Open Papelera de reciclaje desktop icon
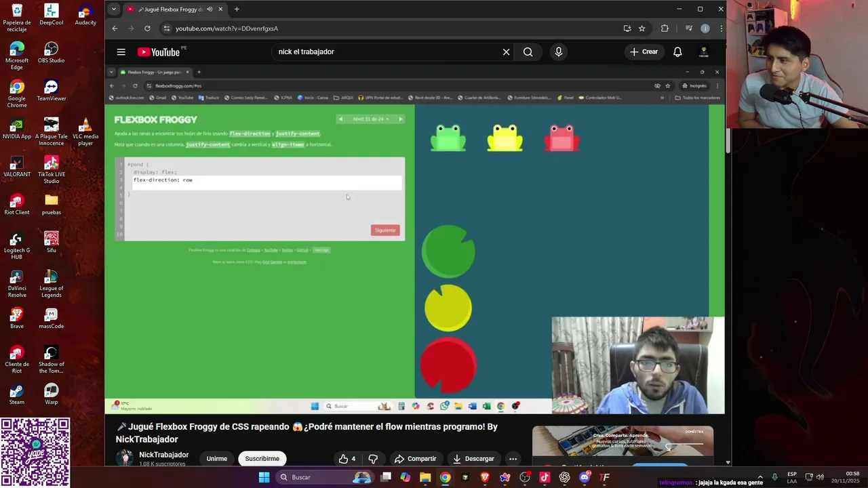The image size is (868, 488). (17, 18)
